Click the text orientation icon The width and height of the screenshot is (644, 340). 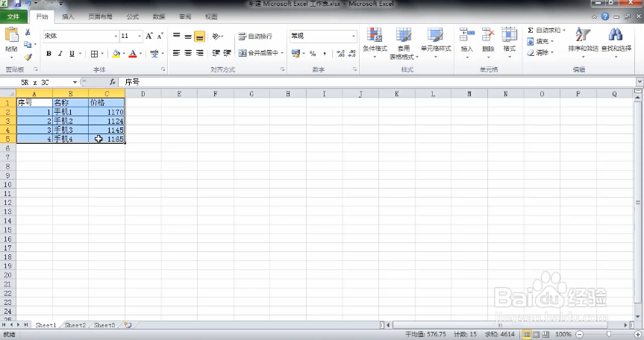click(216, 36)
